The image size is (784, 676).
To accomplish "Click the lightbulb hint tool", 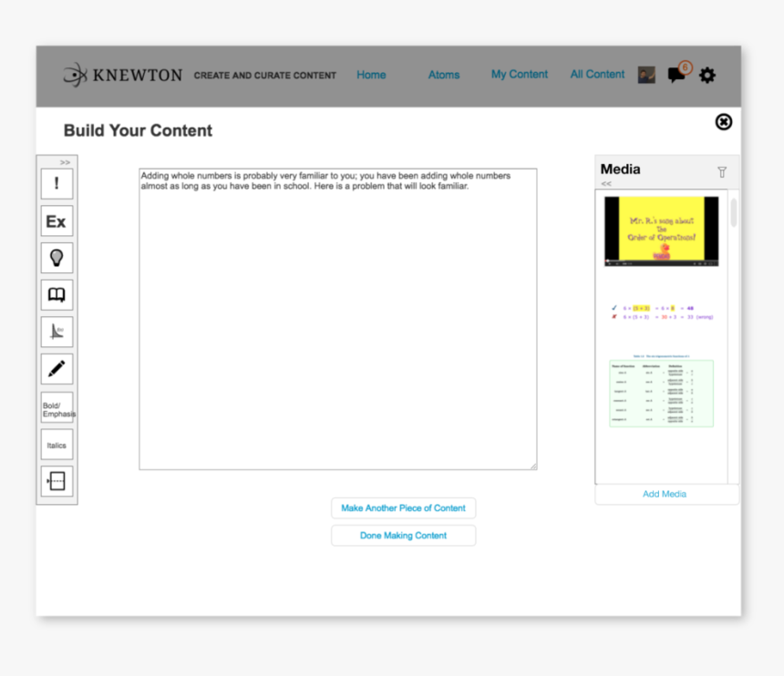I will pos(57,258).
